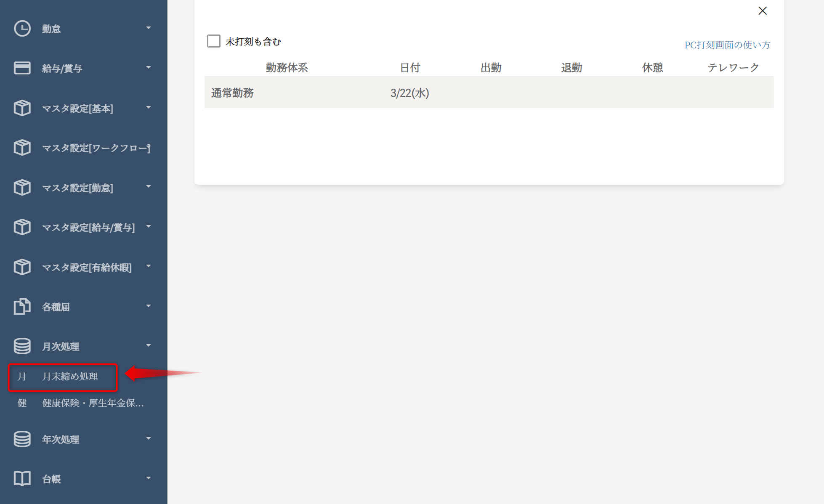The height and width of the screenshot is (504, 824).
Task: Open the PC打刻画面の使い方 link
Action: pos(727,45)
